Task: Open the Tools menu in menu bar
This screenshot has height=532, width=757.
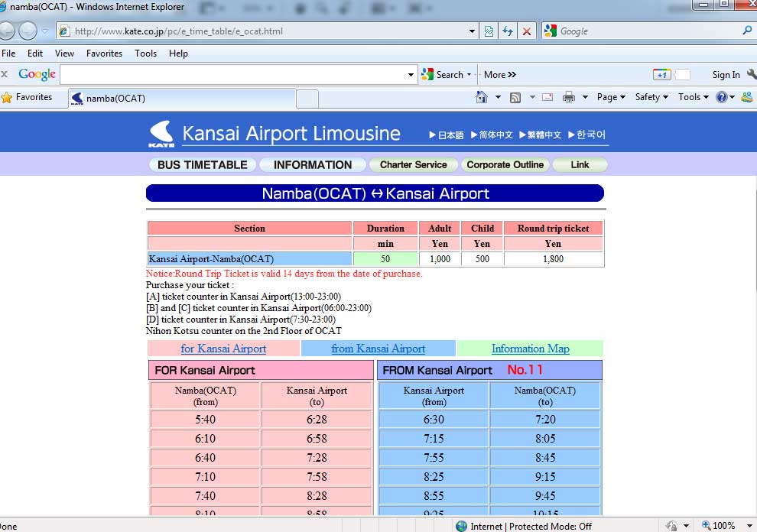Action: (x=145, y=53)
